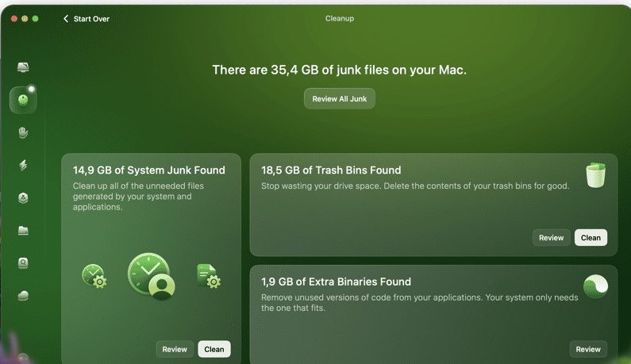Click '18,5 GB of Trash Bins Found' heading

[331, 171]
